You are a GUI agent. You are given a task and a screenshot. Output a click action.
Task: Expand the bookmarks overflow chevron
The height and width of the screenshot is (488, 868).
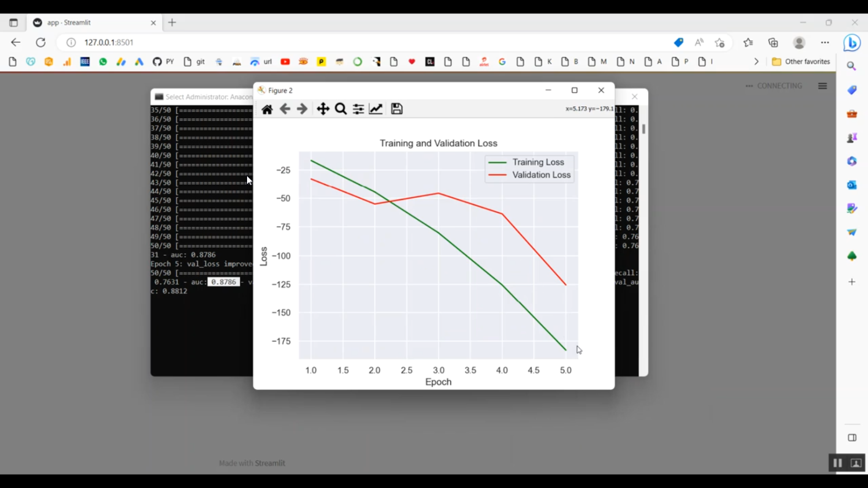[756, 61]
